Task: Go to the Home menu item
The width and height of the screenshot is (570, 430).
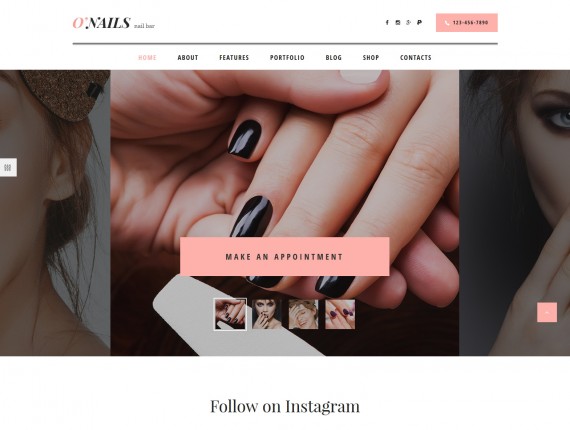Action: coord(147,57)
